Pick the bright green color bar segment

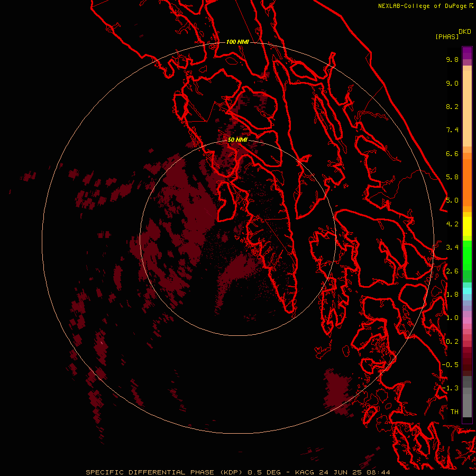(467, 255)
